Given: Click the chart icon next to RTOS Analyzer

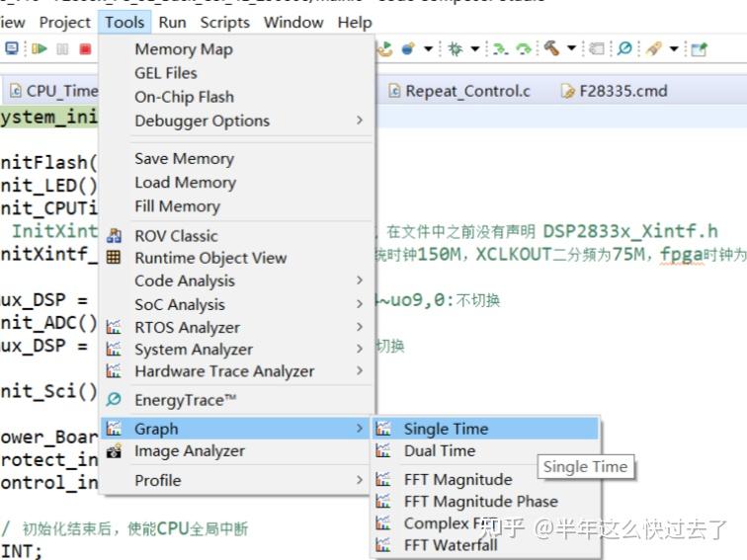Looking at the screenshot, I should [114, 327].
